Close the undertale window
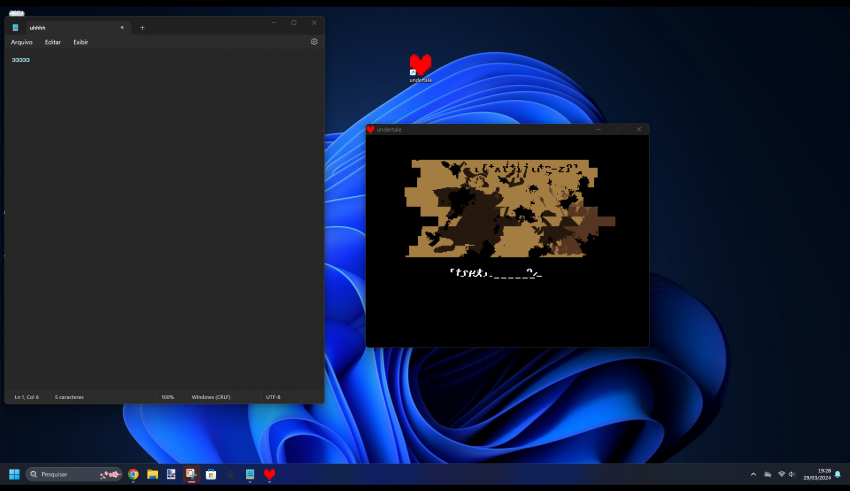Screen dimensions: 850x491 639,130
